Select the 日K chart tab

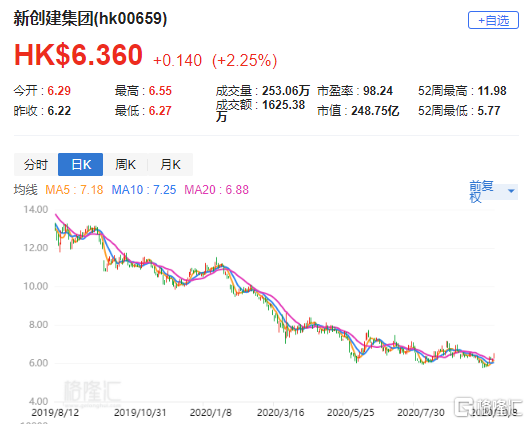(81, 165)
